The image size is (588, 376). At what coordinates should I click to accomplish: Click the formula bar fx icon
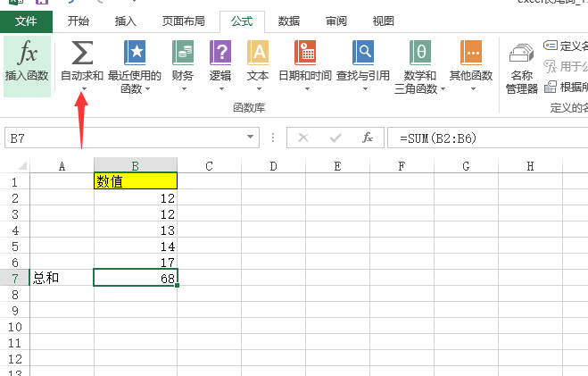pyautogui.click(x=368, y=138)
